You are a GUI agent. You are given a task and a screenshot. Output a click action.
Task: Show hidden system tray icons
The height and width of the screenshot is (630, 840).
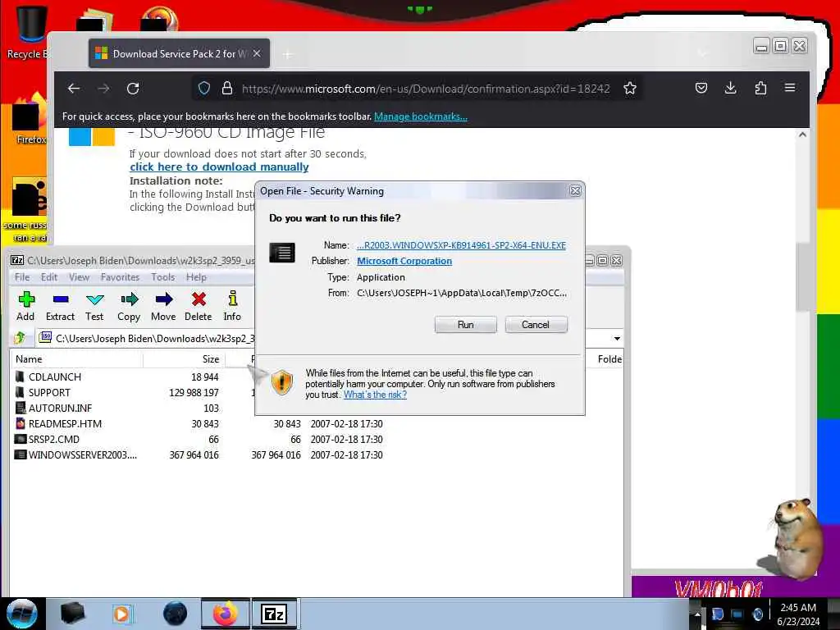tap(697, 614)
